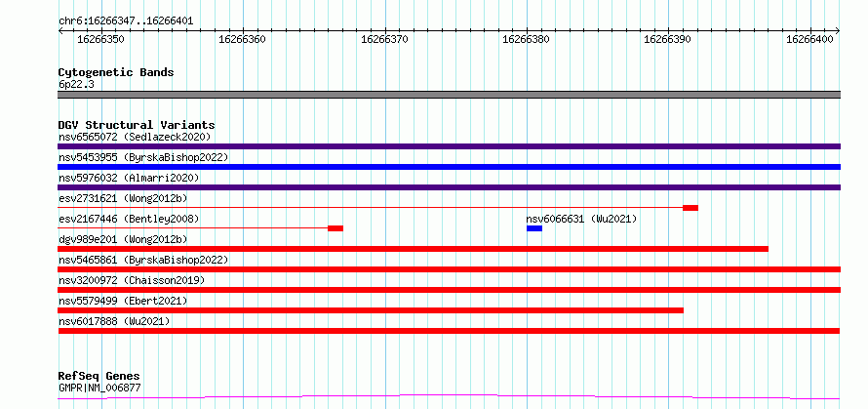This screenshot has height=409, width=868.
Task: Click ruler position 16266400
Action: (x=809, y=39)
